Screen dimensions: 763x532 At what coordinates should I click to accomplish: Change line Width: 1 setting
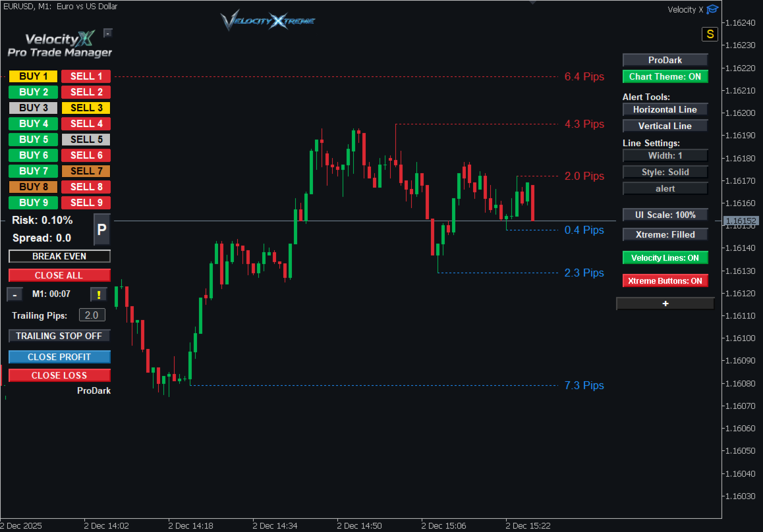[x=665, y=155]
